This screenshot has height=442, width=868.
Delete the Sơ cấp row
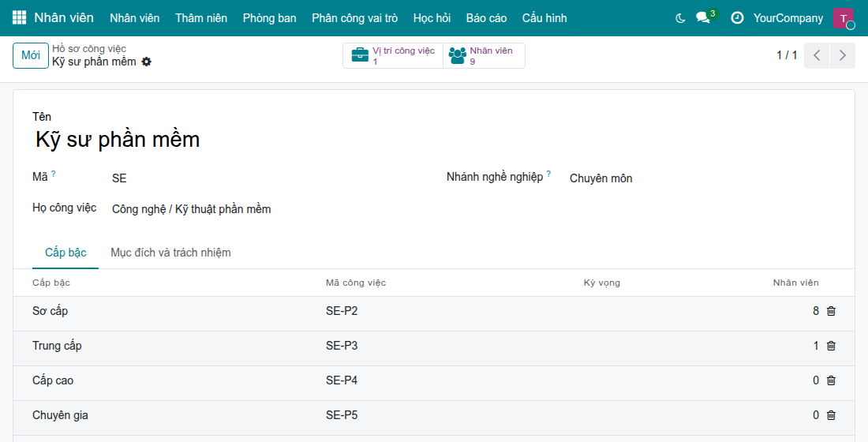(x=831, y=311)
